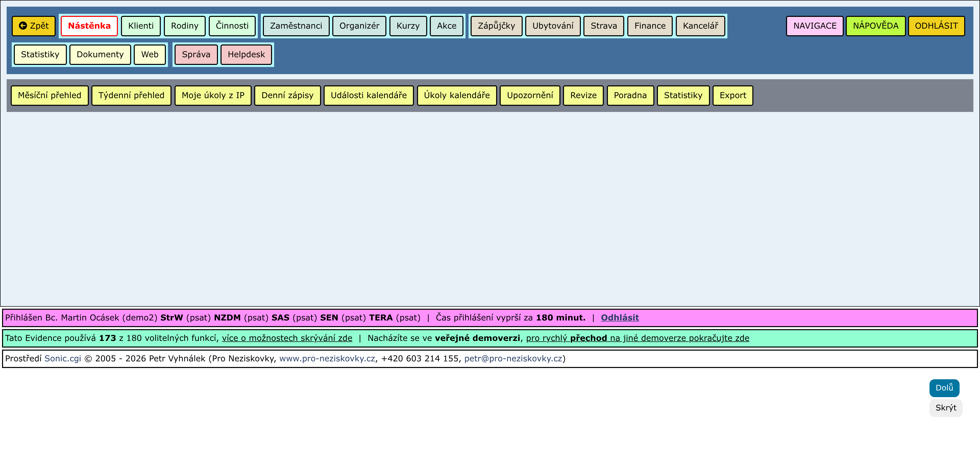This screenshot has height=460, width=980.
Task: Open the Klienti section
Action: click(141, 26)
